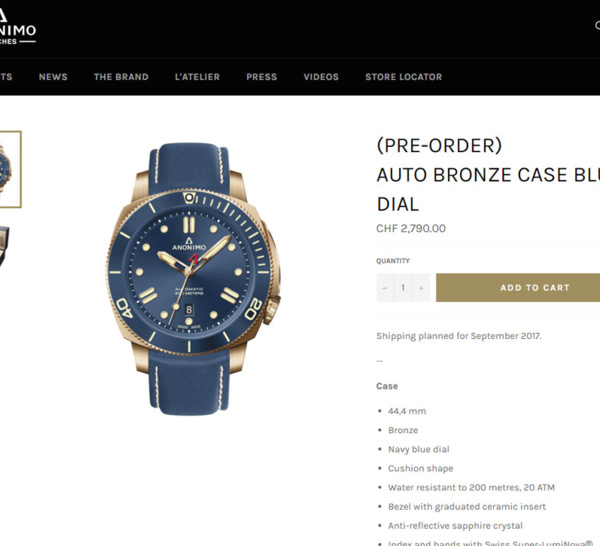Navigate to the Press section
600x546 pixels.
click(262, 77)
